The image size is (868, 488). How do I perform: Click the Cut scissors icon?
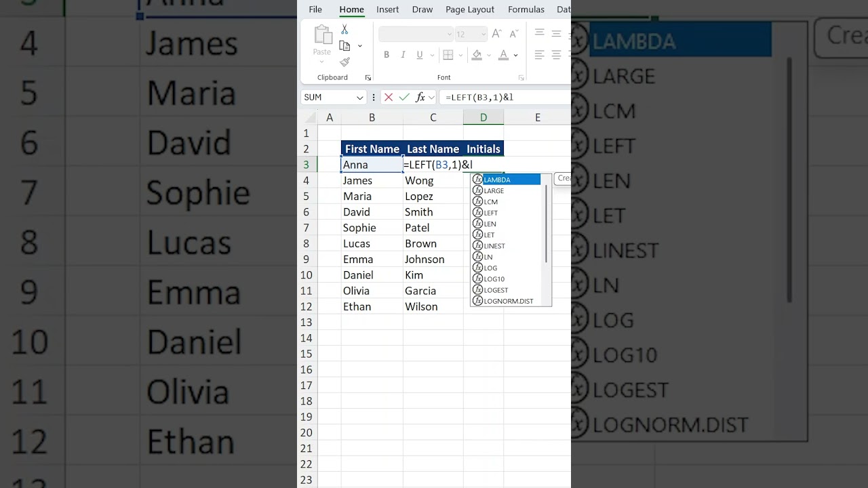tap(344, 30)
